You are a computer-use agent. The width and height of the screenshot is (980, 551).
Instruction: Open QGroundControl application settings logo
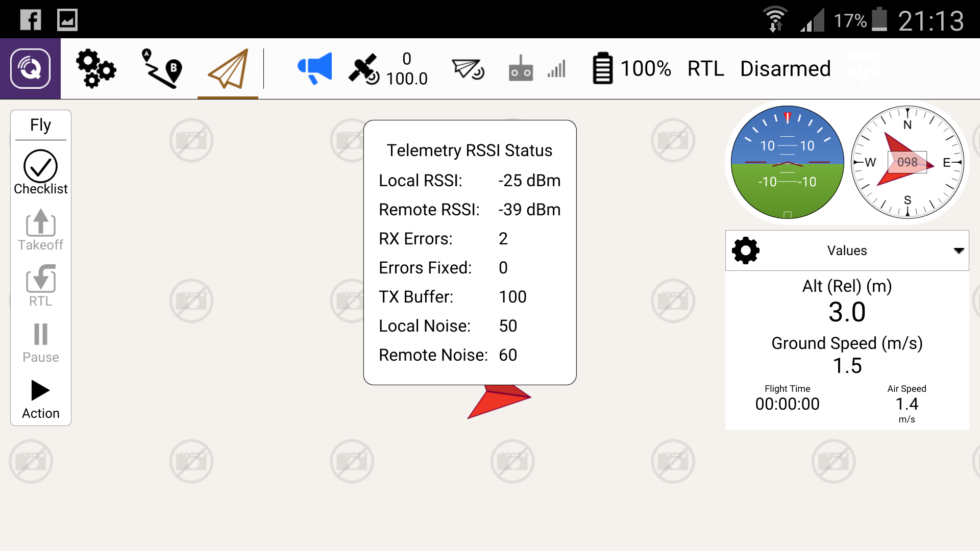(30, 68)
